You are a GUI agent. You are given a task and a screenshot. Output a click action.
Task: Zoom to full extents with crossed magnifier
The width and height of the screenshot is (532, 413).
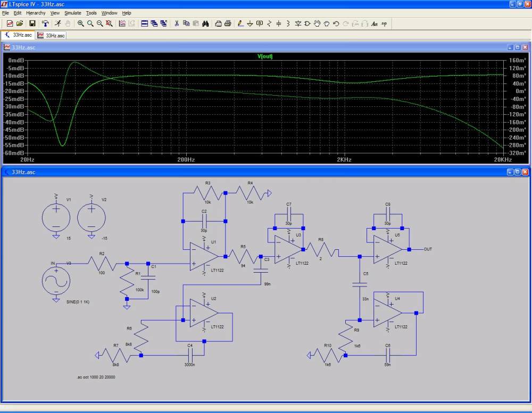pyautogui.click(x=109, y=23)
